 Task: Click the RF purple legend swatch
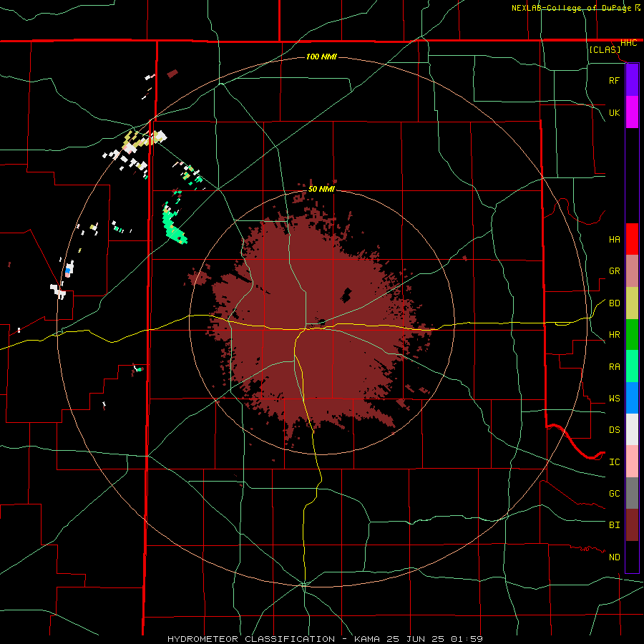[632, 80]
